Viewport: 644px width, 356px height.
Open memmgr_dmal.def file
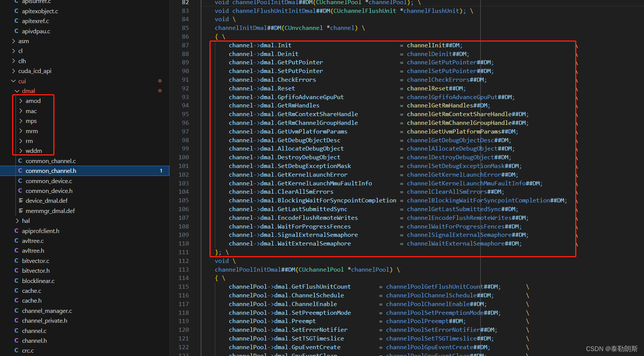point(50,211)
